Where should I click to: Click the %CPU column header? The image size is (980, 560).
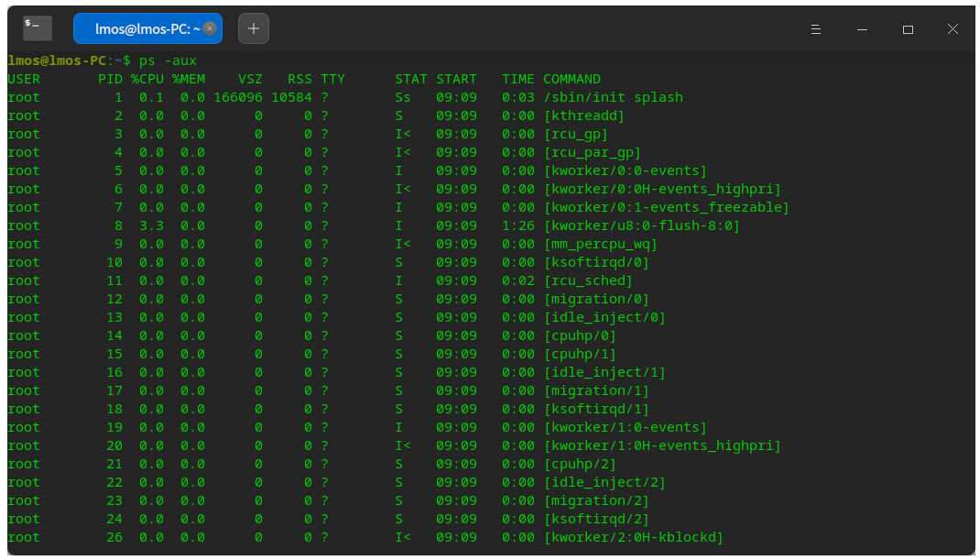pyautogui.click(x=147, y=79)
